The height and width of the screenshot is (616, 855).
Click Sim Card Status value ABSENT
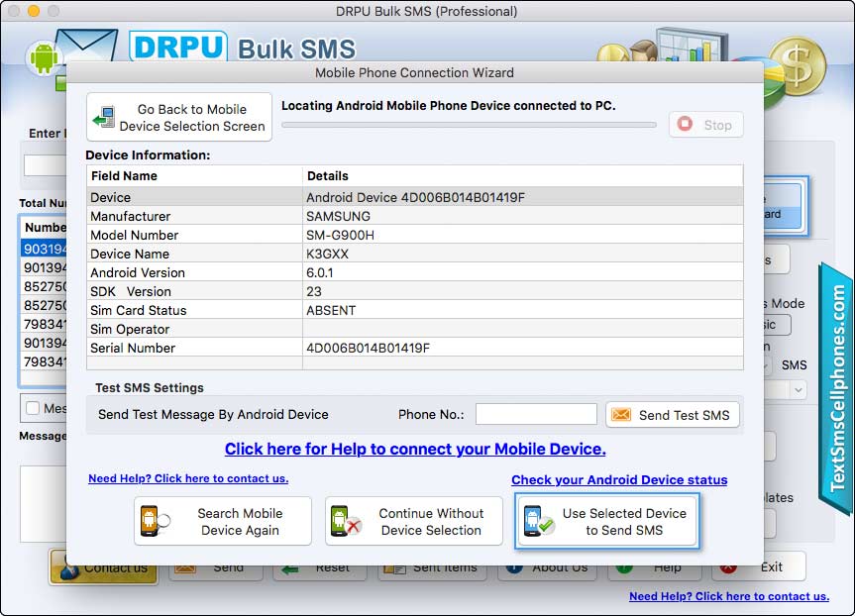331,310
